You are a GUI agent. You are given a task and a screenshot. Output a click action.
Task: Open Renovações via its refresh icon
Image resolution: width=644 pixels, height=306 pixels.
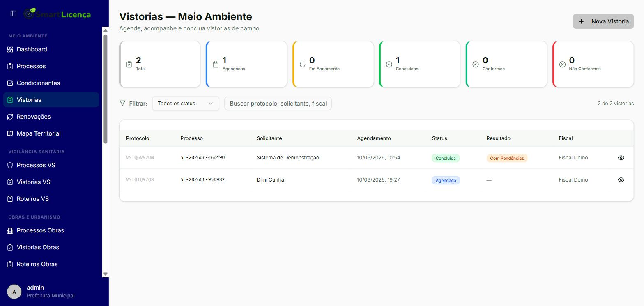coord(10,117)
